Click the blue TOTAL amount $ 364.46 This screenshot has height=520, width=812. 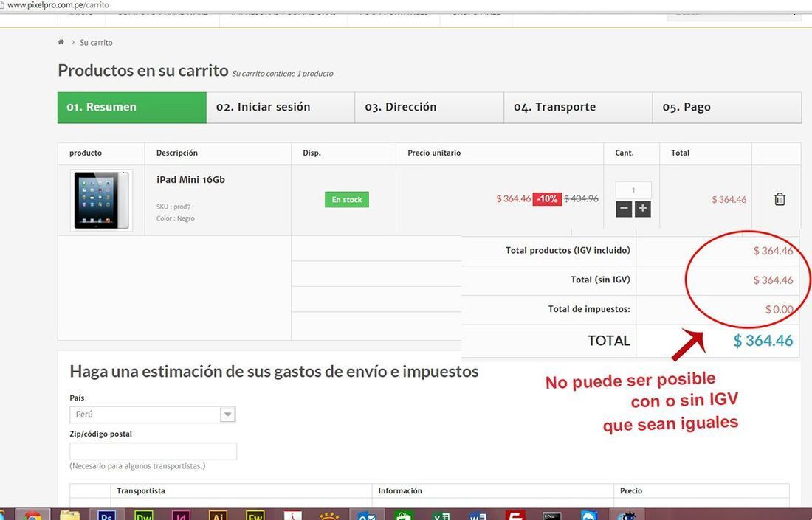(x=763, y=341)
